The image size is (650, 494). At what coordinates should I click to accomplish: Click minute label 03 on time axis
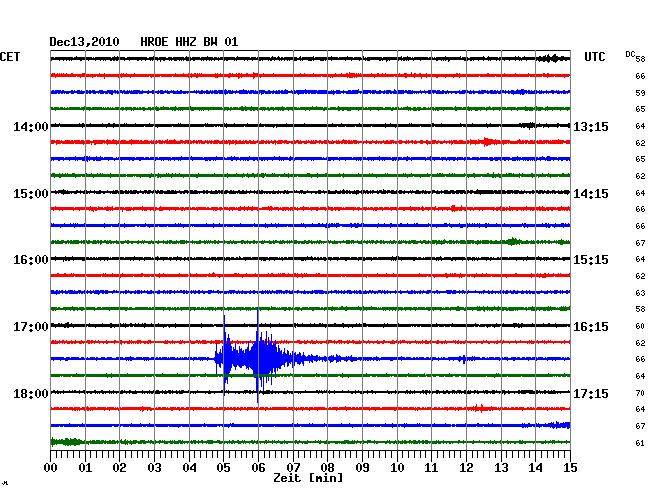(154, 467)
